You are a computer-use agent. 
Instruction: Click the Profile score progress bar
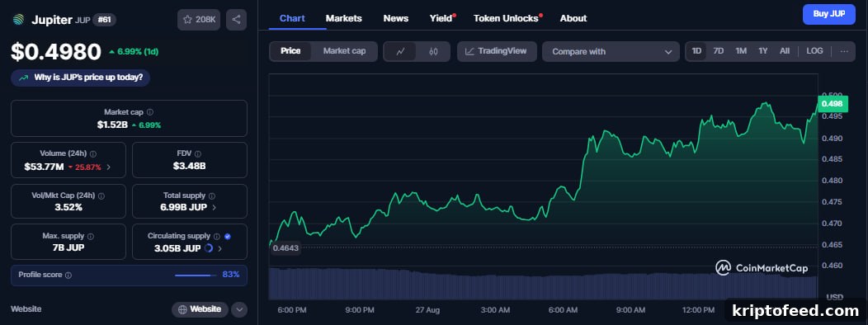coord(196,276)
